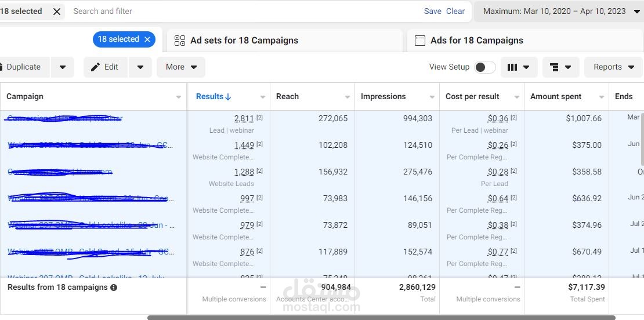Screen dimensions: 644x320
Task: Toggle the View Setup switch
Action: (x=484, y=67)
